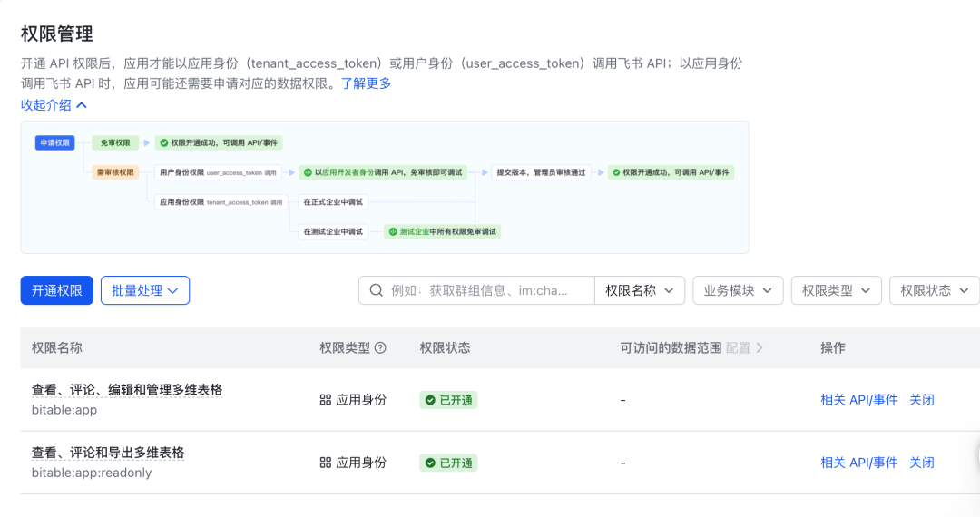Open the 权限名称 search type dropdown
Screen dimensions: 980x517
(x=640, y=290)
